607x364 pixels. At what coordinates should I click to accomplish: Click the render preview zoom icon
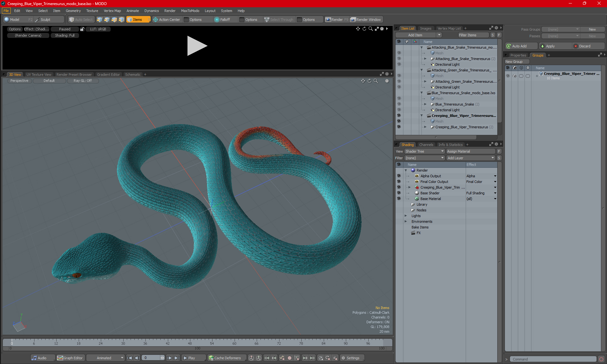pos(371,29)
